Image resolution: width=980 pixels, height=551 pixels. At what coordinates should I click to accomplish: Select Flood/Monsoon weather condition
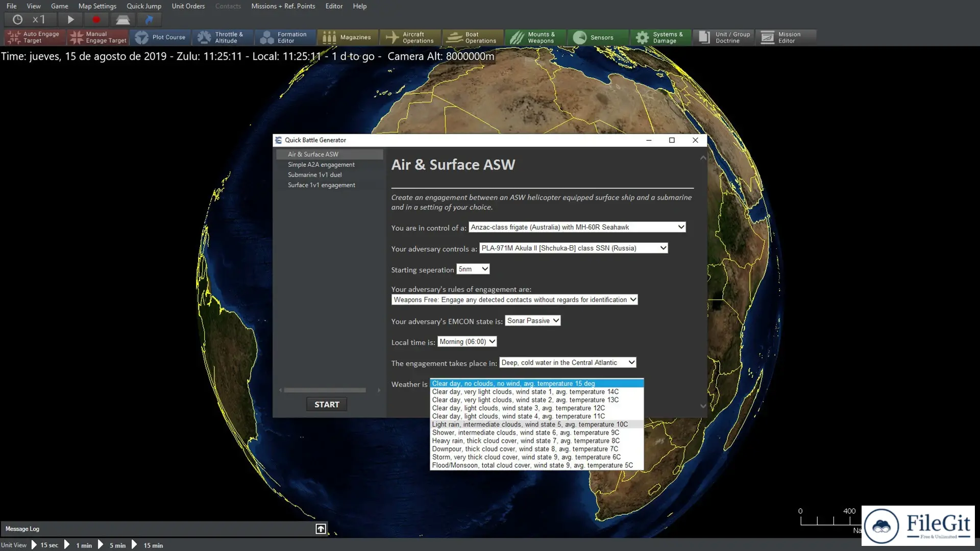point(532,465)
